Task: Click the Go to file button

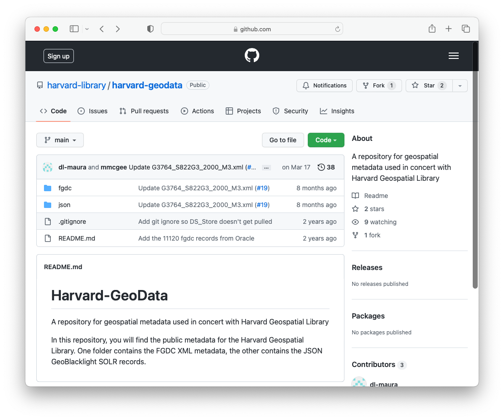Action: [x=283, y=140]
